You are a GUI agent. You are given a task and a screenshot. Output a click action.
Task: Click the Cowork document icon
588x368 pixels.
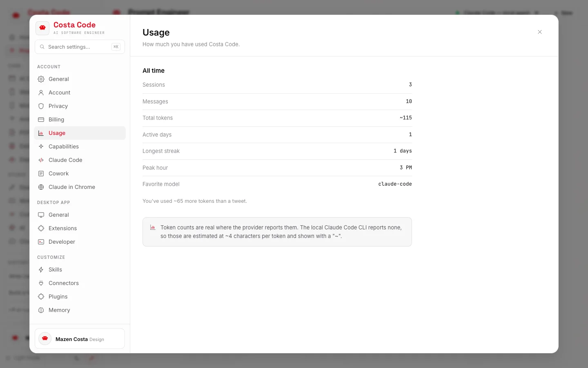pos(41,174)
